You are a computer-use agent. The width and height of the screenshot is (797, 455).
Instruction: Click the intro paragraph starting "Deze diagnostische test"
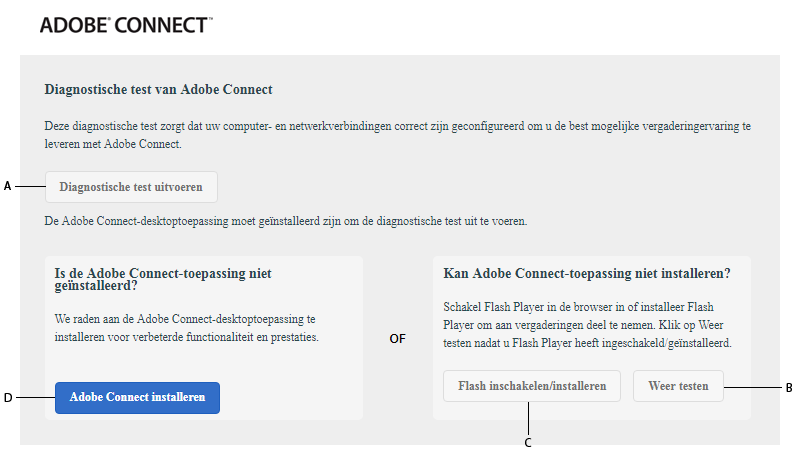(397, 136)
